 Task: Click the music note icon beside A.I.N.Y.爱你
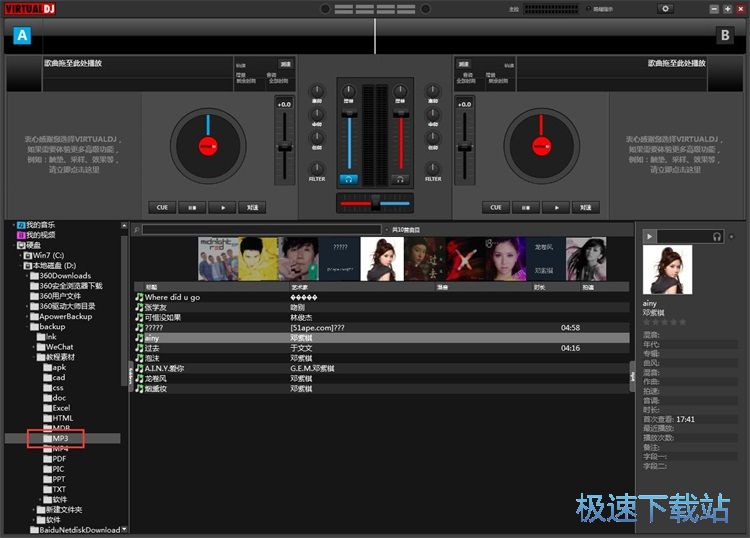pos(139,368)
